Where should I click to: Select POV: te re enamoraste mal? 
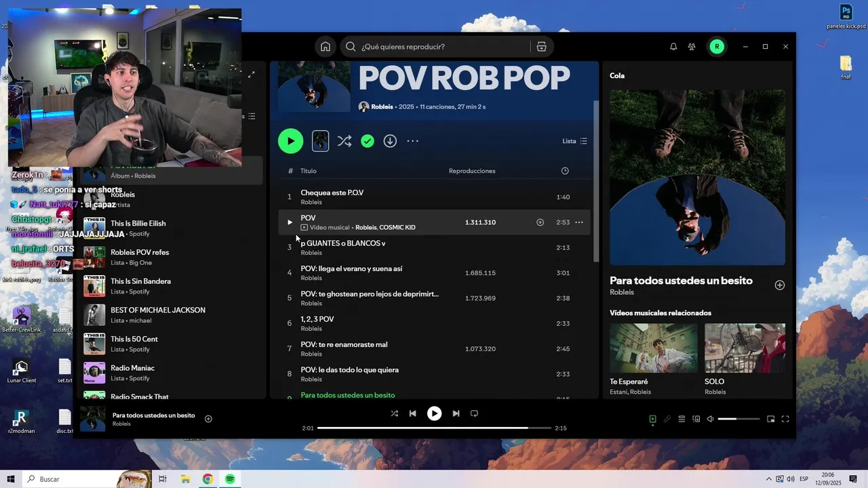tap(434, 349)
